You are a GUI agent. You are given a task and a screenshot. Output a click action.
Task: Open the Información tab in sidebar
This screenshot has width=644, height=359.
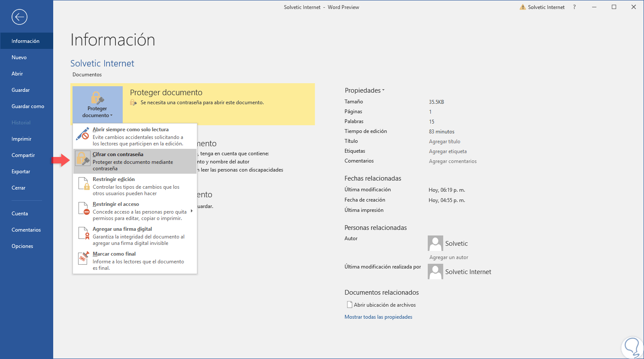(x=27, y=41)
